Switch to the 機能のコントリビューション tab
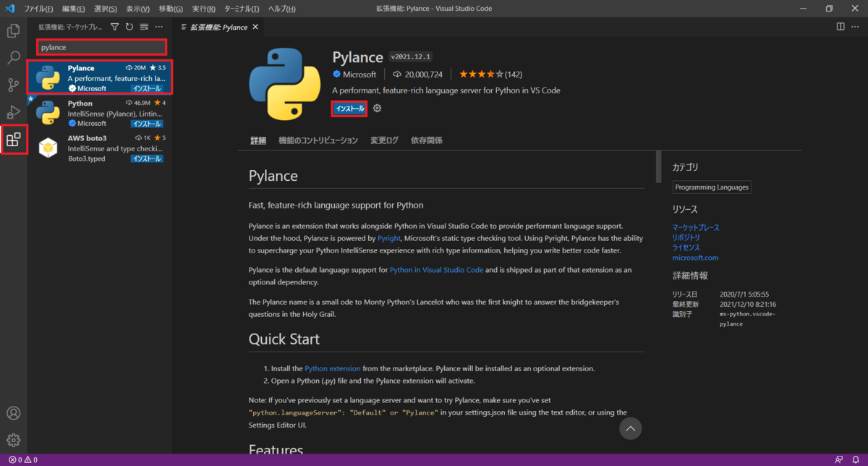868x466 pixels. click(318, 140)
